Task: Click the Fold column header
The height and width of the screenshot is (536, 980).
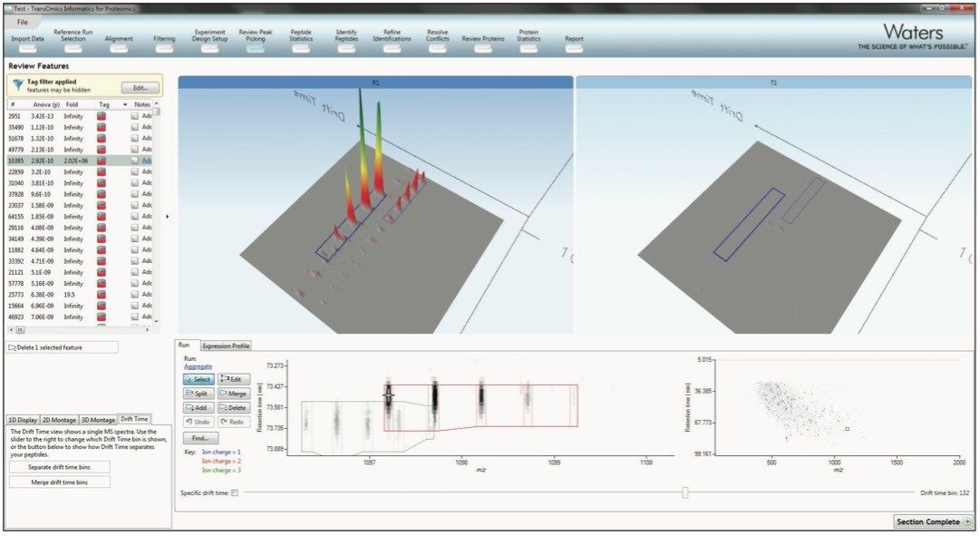Action: coord(73,104)
